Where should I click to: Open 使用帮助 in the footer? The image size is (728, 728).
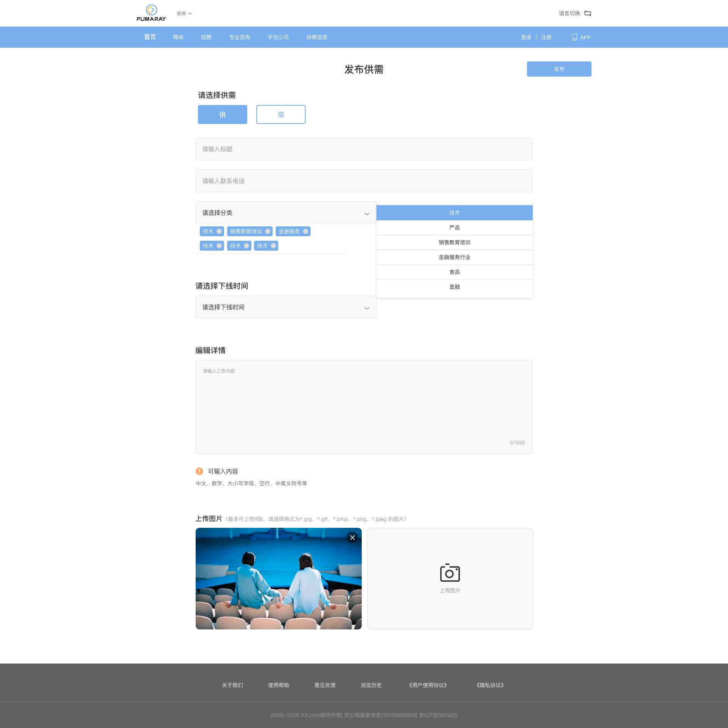pos(279,685)
